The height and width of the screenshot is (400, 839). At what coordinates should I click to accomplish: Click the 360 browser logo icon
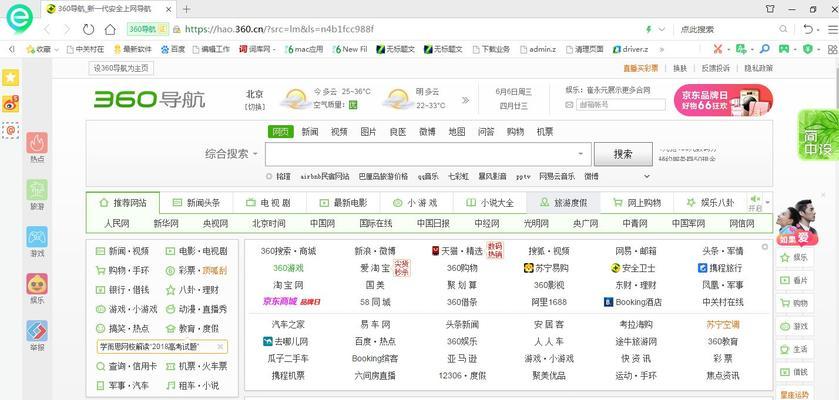(x=19, y=20)
